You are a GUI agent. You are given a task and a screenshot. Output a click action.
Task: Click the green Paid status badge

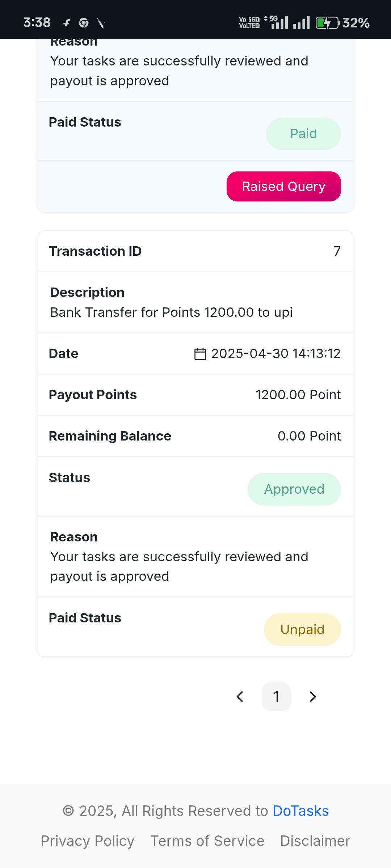pos(303,134)
